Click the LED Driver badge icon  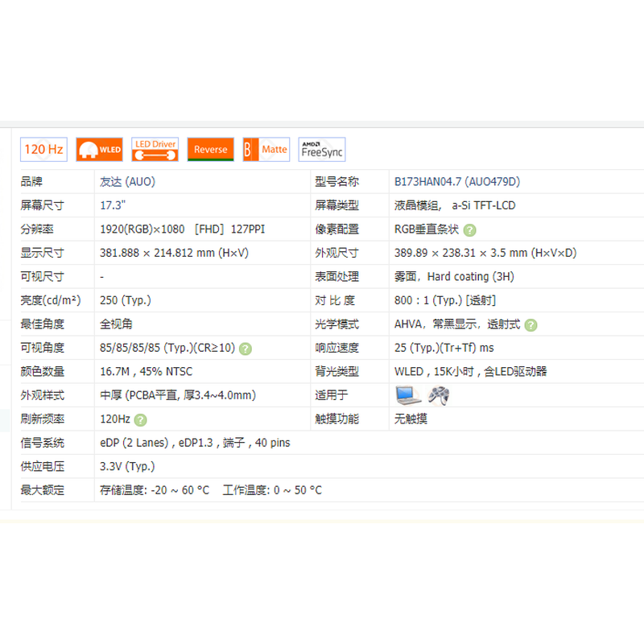(155, 149)
